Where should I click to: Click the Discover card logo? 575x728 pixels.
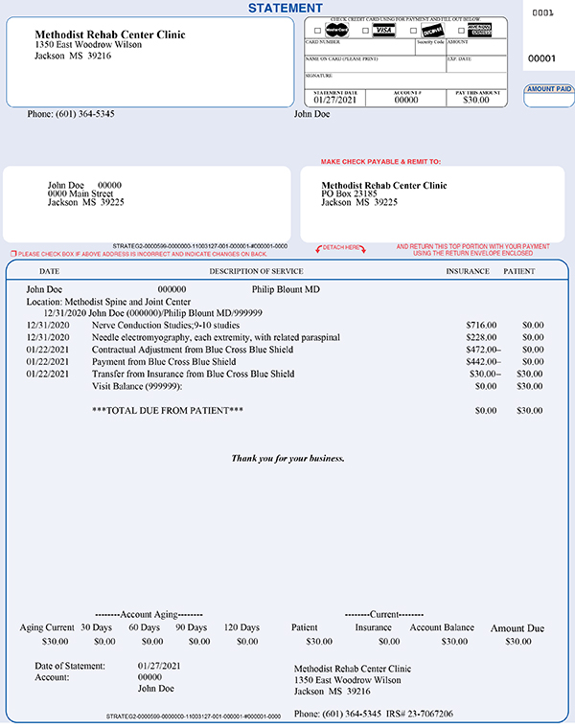pyautogui.click(x=432, y=31)
